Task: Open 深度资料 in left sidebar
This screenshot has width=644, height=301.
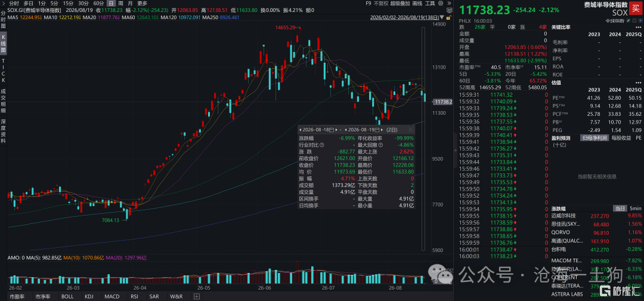Action: (4, 133)
